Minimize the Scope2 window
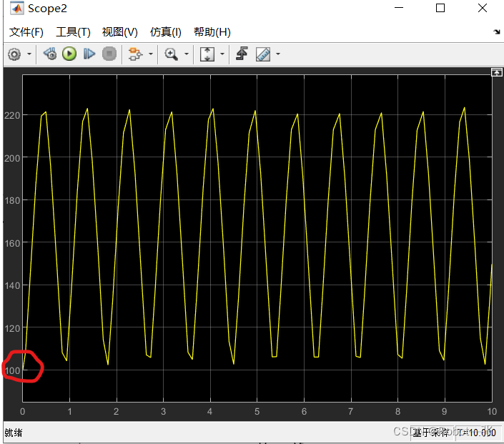 (399, 8)
